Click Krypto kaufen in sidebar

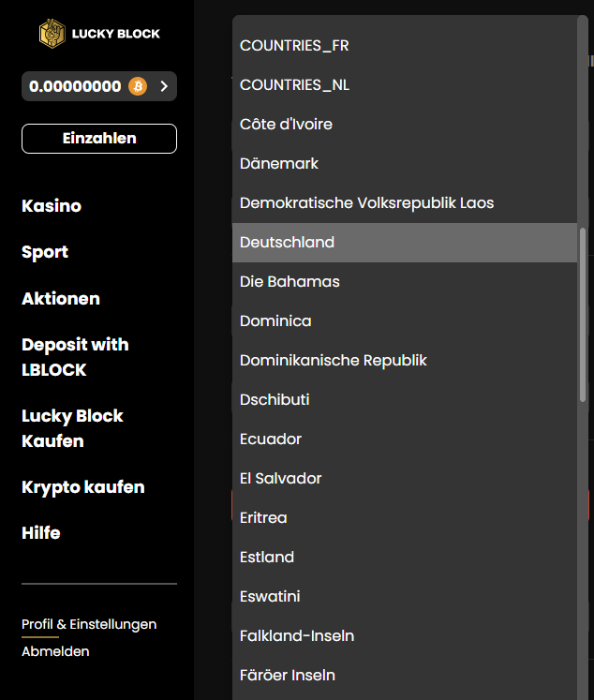click(82, 487)
